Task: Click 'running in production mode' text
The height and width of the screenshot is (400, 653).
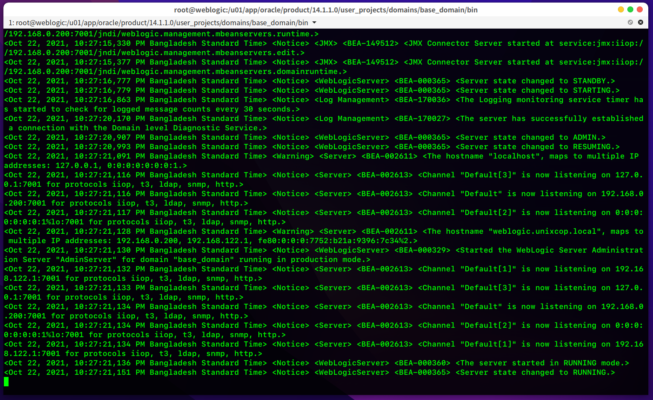Action: (x=300, y=260)
